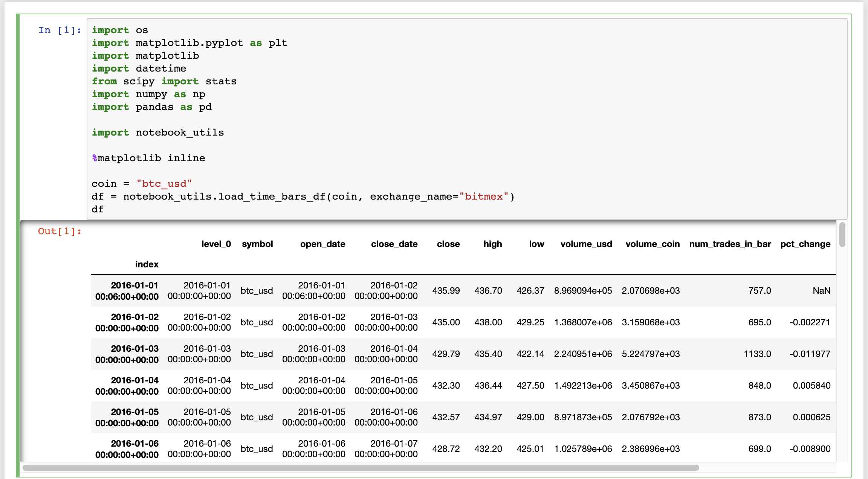Click the open_date column header
868x479 pixels.
(x=322, y=244)
